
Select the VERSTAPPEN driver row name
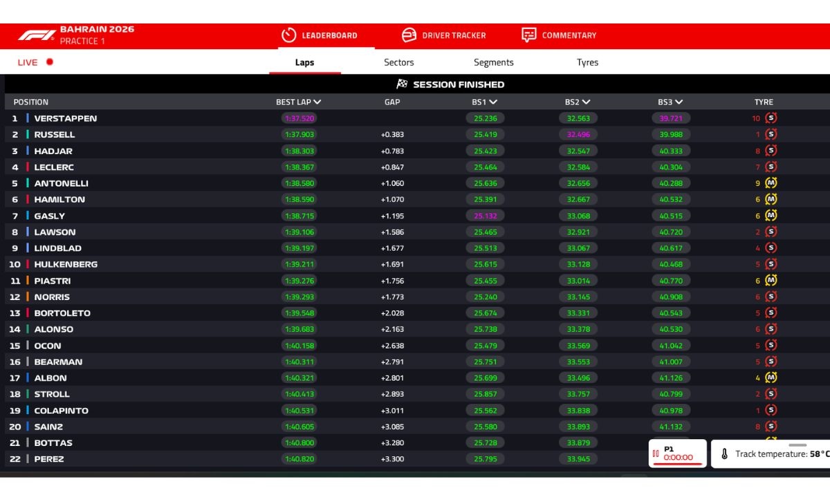tap(66, 118)
